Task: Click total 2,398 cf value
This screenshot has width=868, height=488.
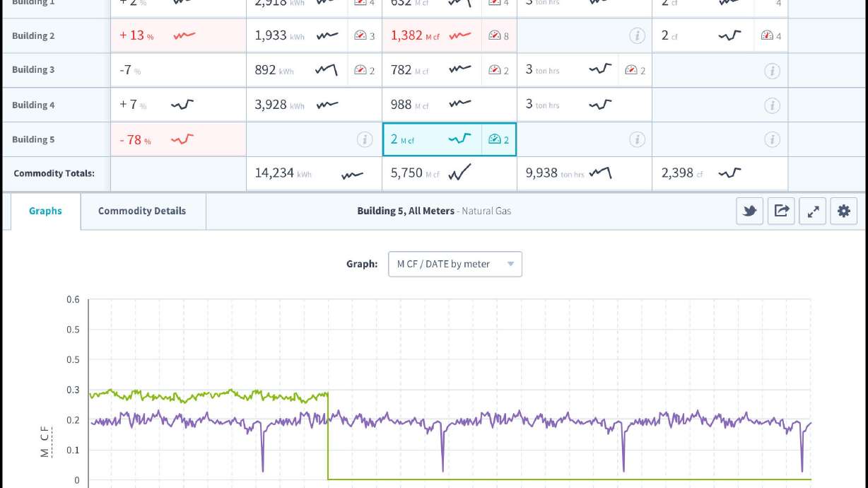Action: pyautogui.click(x=683, y=173)
